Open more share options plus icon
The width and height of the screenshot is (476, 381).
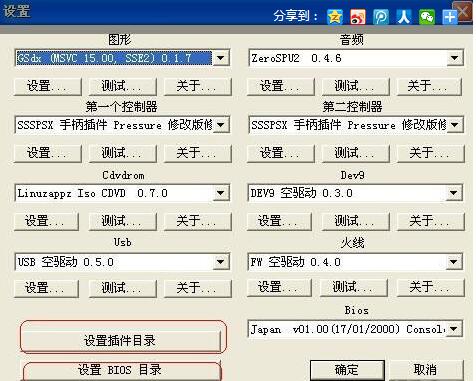(x=449, y=17)
